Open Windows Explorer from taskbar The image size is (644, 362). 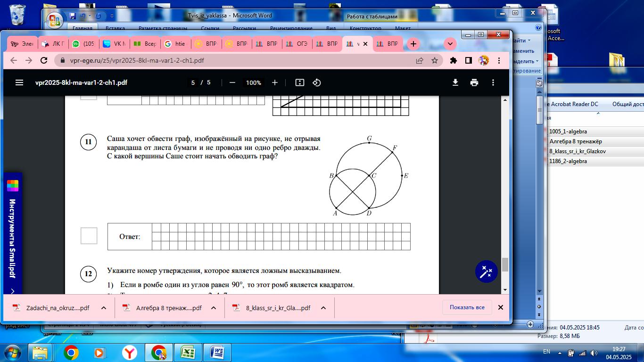[x=40, y=353]
